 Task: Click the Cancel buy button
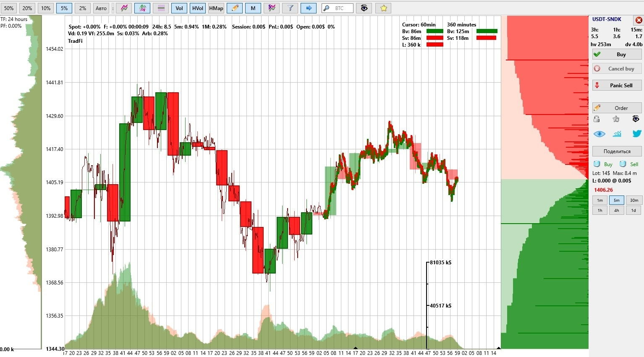click(x=617, y=69)
